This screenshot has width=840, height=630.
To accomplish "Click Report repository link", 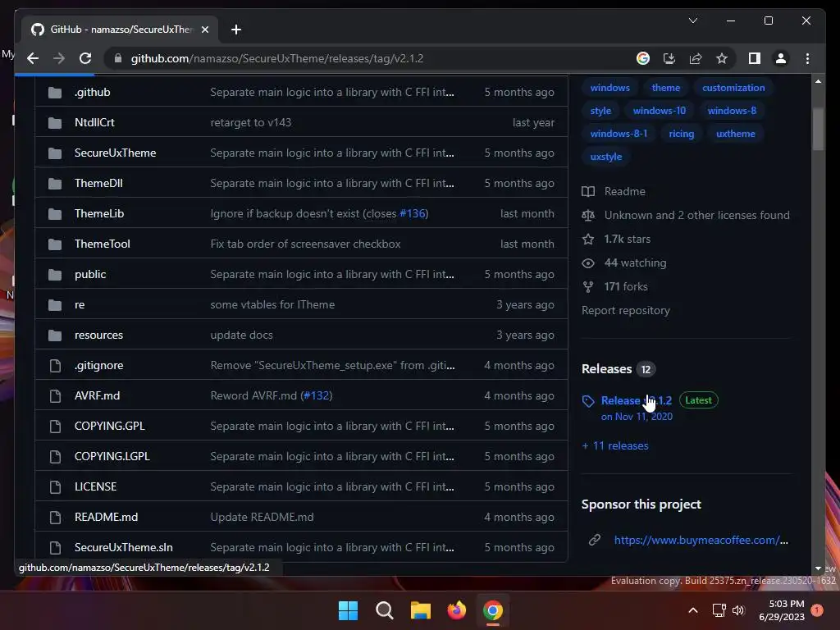I will click(x=626, y=310).
